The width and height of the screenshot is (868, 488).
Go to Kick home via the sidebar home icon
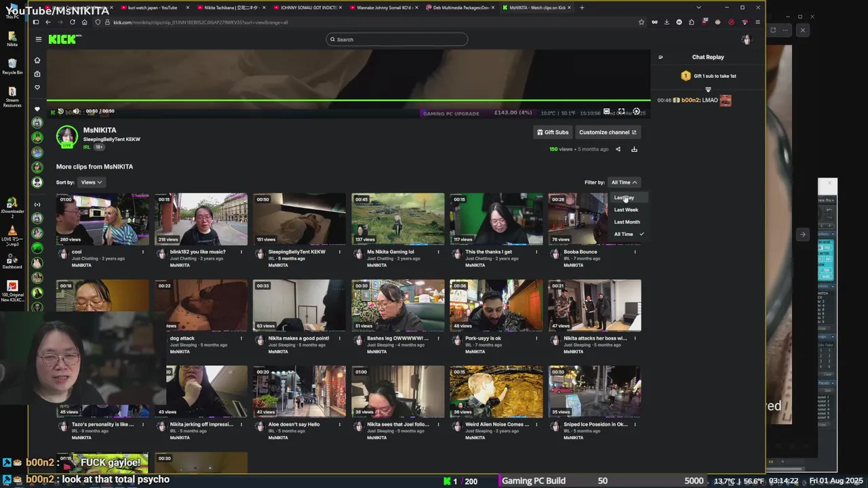37,60
